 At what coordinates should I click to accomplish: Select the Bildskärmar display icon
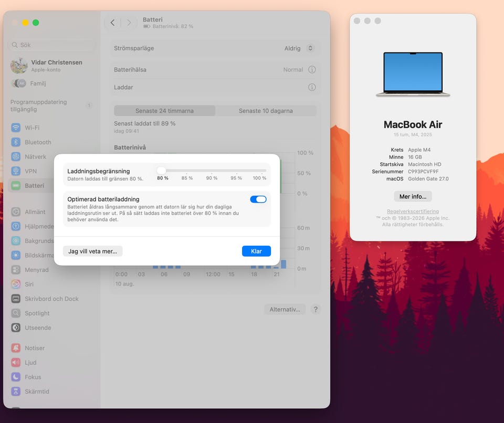pyautogui.click(x=16, y=255)
